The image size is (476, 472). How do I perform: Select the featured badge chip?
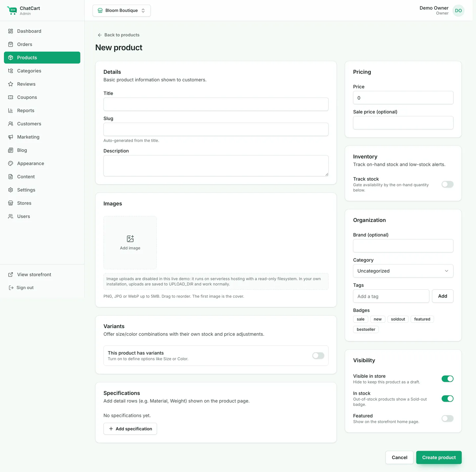422,319
